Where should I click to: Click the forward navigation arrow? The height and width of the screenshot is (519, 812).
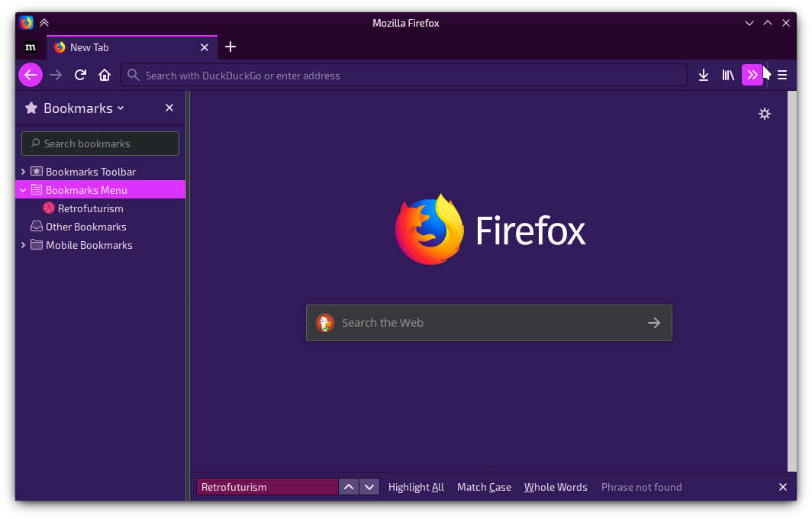[56, 75]
